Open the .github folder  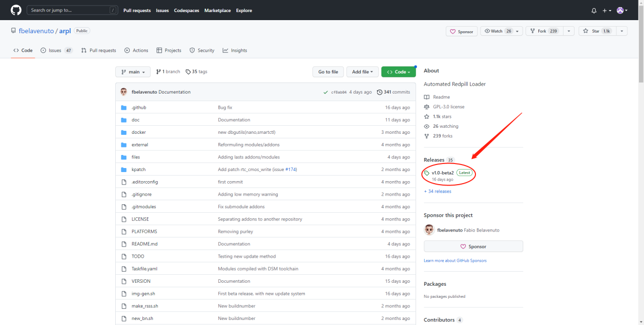click(139, 108)
